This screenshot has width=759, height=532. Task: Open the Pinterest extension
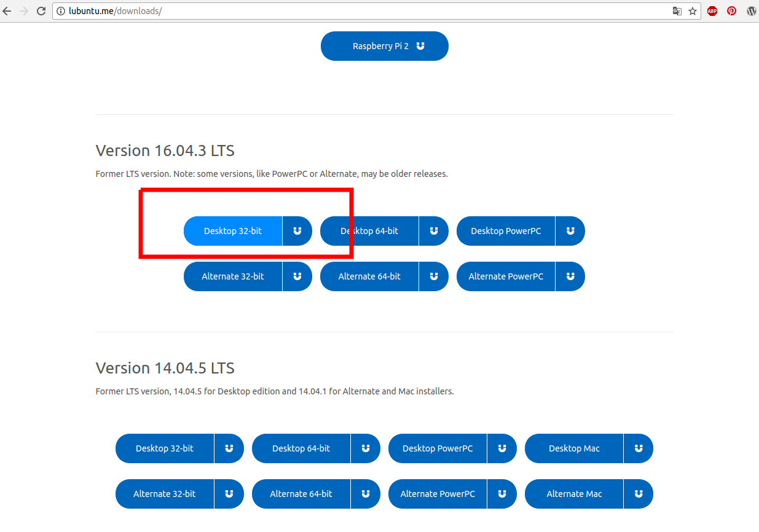click(731, 11)
